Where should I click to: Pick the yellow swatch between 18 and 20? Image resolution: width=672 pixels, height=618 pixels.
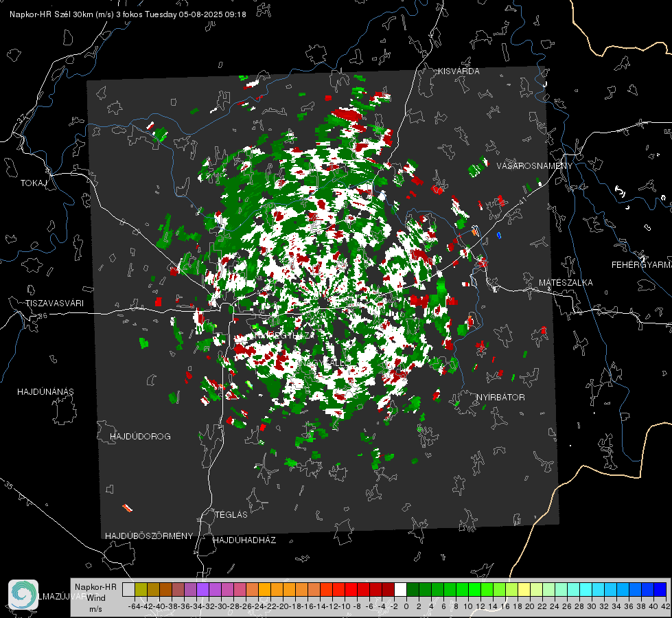pos(524,589)
